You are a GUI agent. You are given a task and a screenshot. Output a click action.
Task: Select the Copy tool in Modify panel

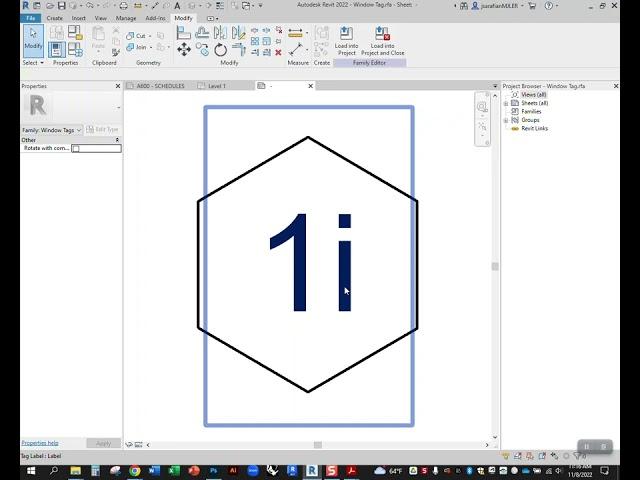click(x=202, y=50)
